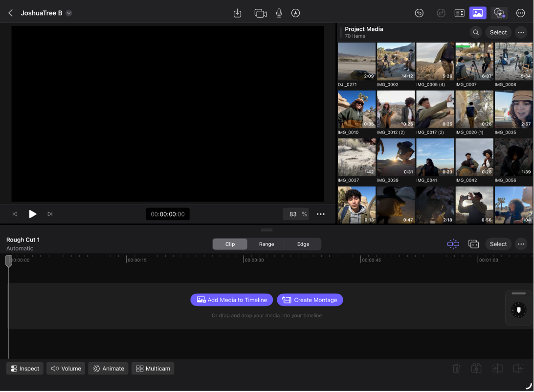Start recording with the camera
Image resolution: width=534 pixels, height=392 pixels.
260,13
